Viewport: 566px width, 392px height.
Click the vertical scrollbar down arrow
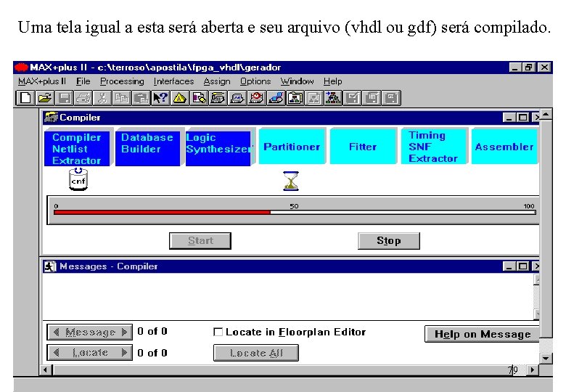point(546,359)
